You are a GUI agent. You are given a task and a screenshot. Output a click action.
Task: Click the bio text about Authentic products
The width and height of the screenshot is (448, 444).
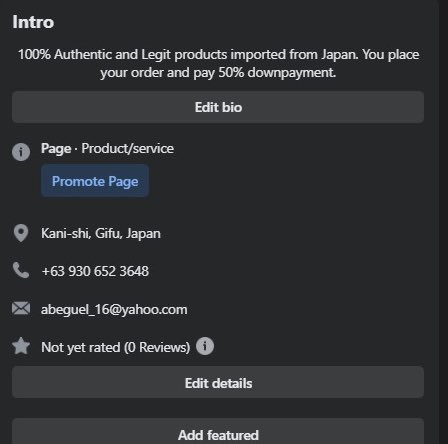(x=218, y=63)
